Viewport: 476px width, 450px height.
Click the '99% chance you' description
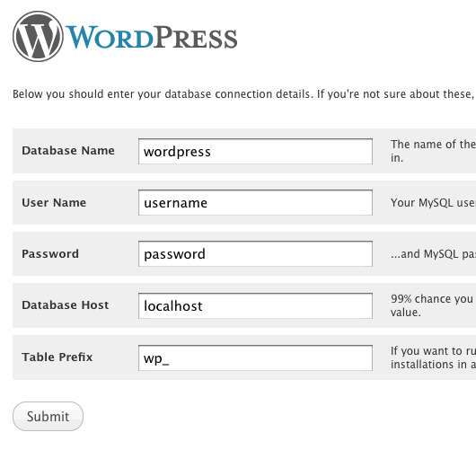point(432,299)
